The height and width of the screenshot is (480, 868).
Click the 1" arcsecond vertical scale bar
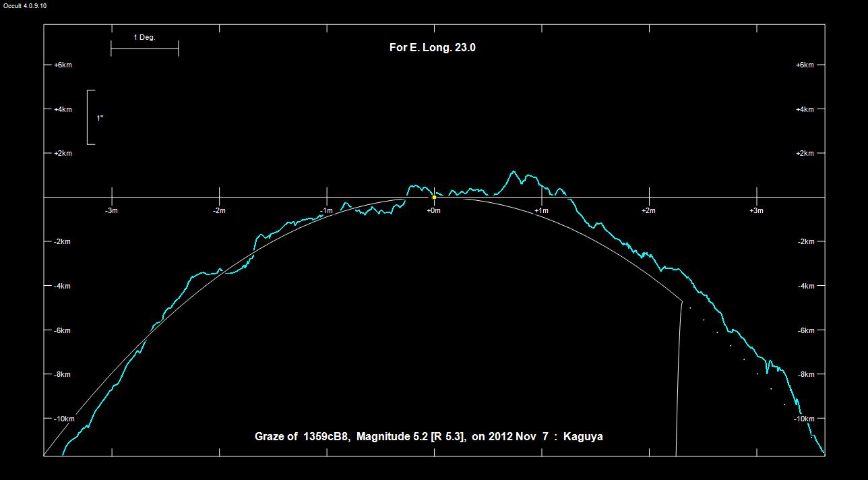[x=90, y=117]
